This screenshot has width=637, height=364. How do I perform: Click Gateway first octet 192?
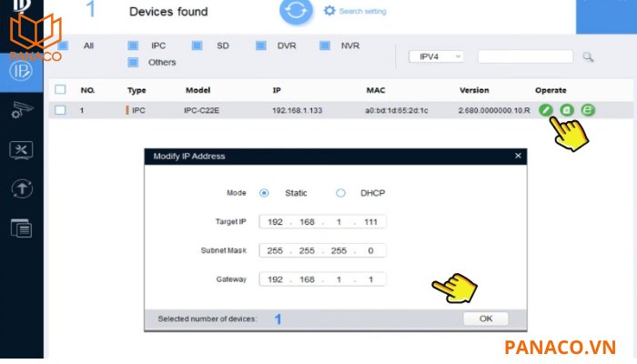click(x=275, y=279)
